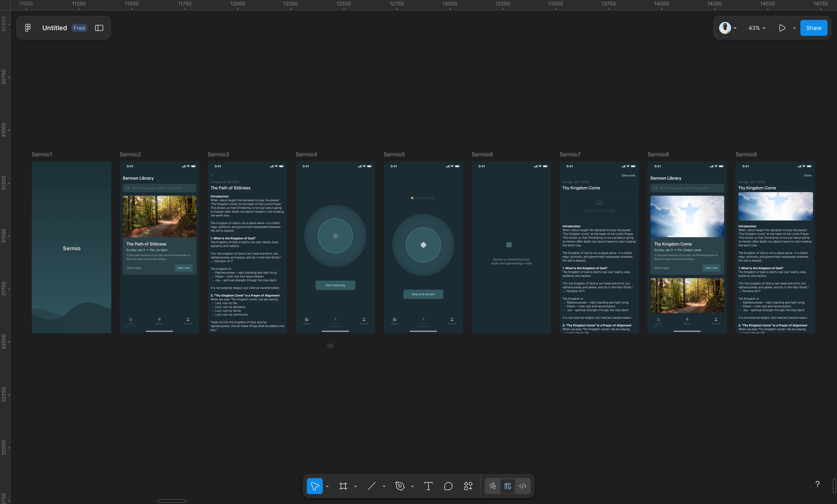Select the Comment tool
837x504 pixels.
[448, 486]
